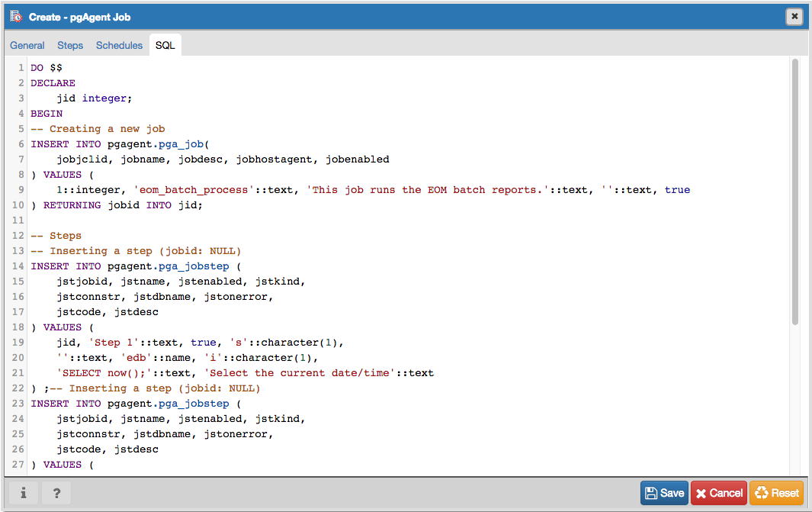Open help with the question mark button

click(56, 493)
